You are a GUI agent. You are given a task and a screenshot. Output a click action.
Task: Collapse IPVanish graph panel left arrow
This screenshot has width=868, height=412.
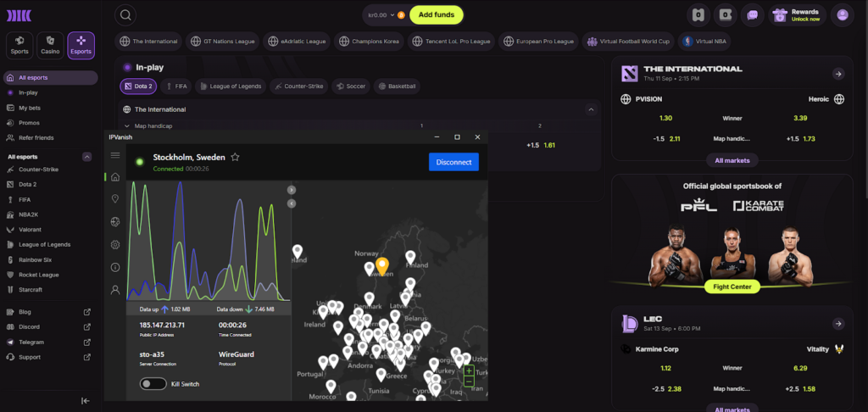pos(292,203)
